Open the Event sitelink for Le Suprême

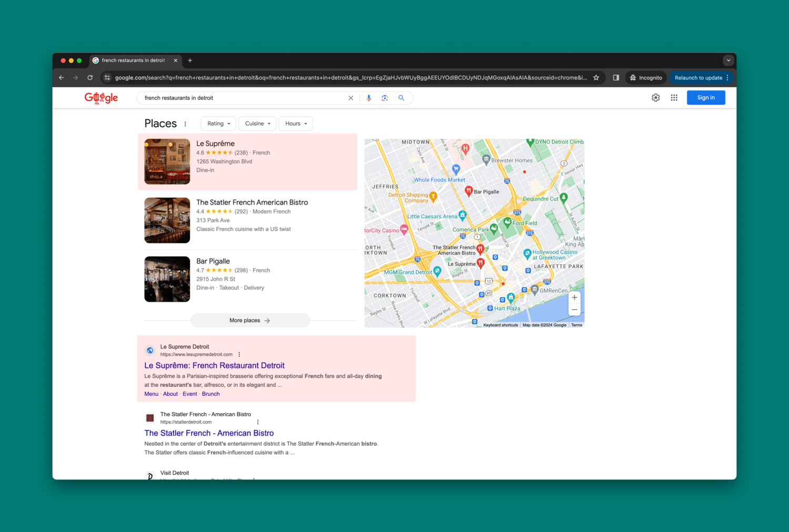tap(190, 394)
